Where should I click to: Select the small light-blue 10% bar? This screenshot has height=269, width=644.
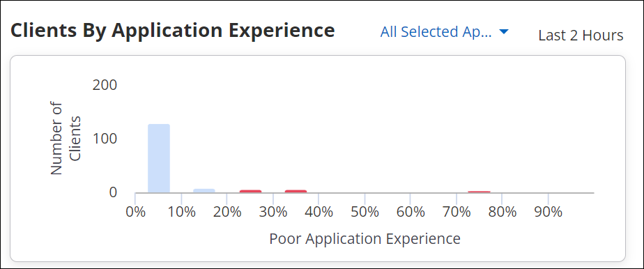[204, 190]
